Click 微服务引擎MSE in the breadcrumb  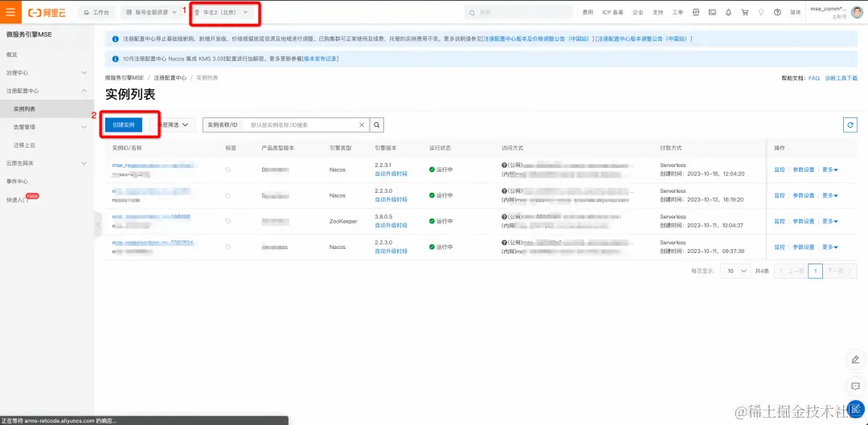tap(124, 78)
